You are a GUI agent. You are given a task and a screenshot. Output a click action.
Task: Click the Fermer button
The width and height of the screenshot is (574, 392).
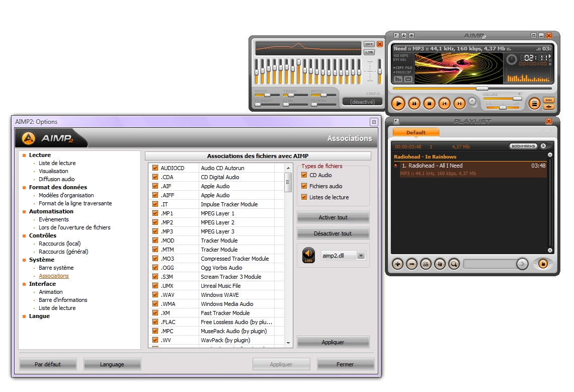point(345,364)
